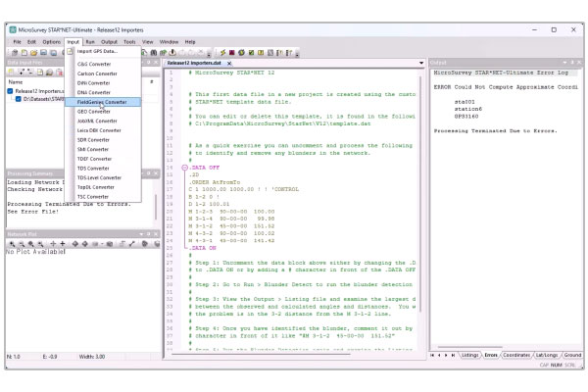588x392 pixels.
Task: Select SDR Converter in Input menu
Action: tap(103, 140)
